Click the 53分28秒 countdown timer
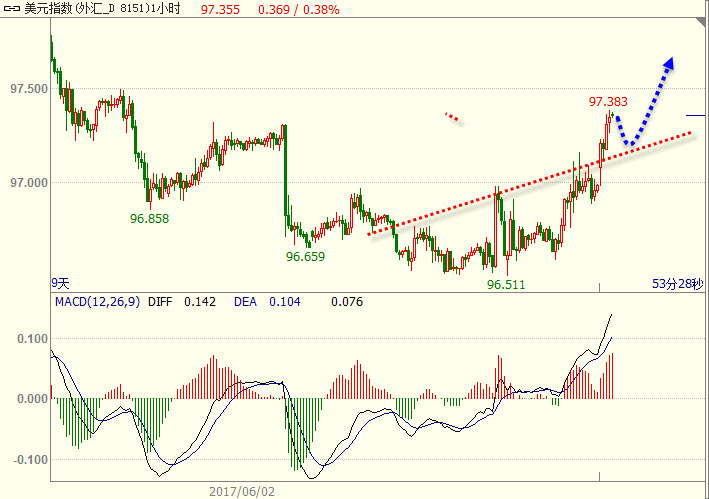 [x=678, y=284]
